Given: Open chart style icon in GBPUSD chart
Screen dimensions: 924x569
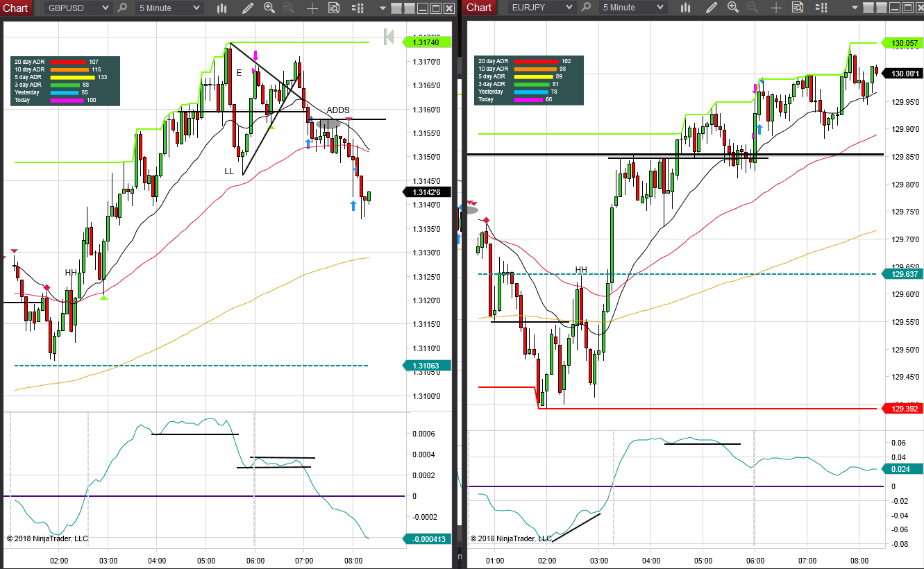Looking at the screenshot, I should click(x=221, y=8).
